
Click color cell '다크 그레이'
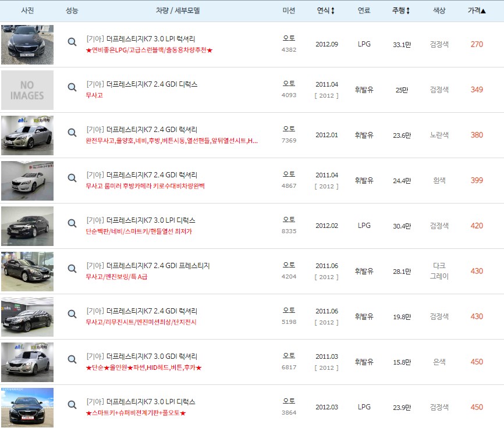439,271
